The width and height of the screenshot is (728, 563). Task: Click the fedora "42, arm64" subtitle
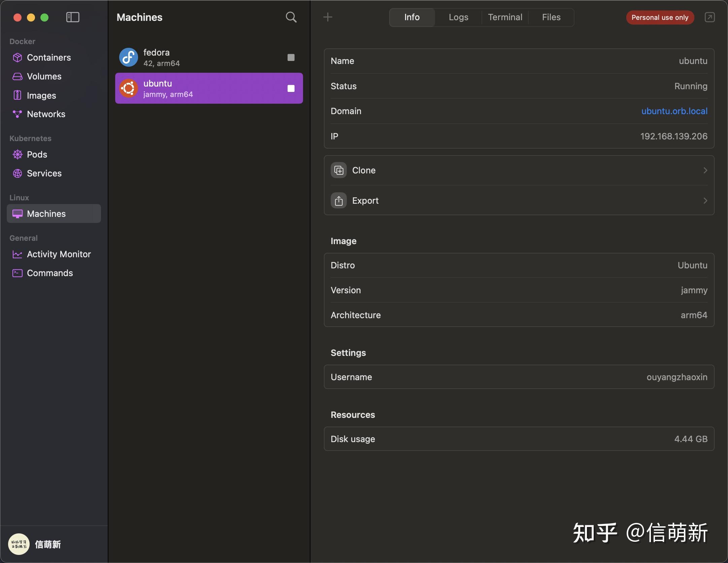162,63
